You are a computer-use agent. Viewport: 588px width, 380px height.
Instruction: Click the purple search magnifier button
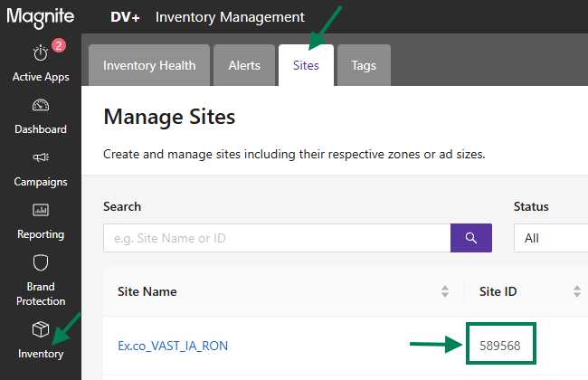pos(471,238)
